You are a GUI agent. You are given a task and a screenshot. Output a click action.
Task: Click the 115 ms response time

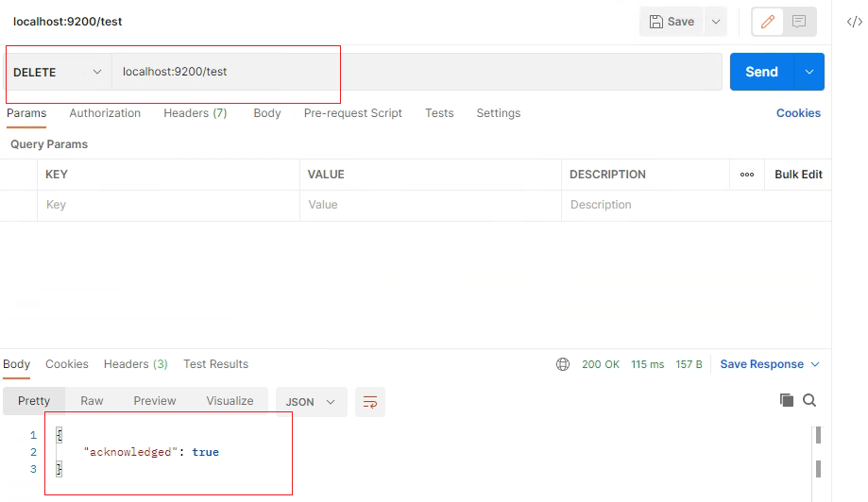[647, 364]
